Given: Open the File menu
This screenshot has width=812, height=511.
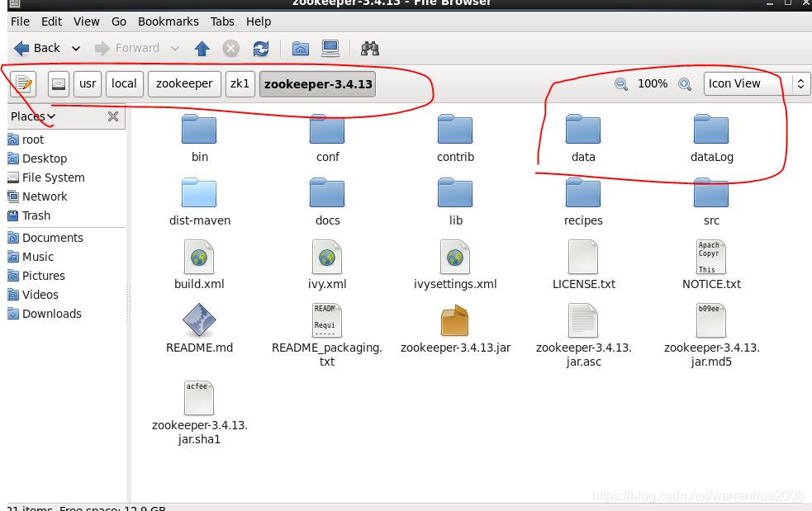Looking at the screenshot, I should (x=20, y=21).
